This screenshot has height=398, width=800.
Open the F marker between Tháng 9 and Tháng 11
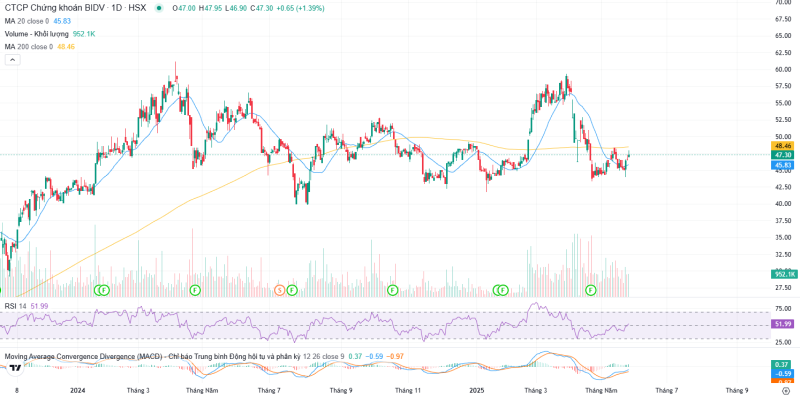[x=392, y=290]
